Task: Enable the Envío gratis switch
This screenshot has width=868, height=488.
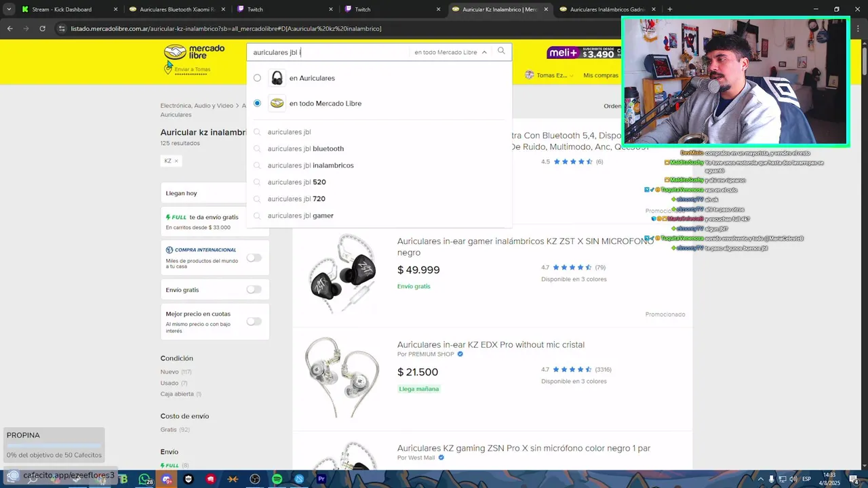Action: click(254, 289)
